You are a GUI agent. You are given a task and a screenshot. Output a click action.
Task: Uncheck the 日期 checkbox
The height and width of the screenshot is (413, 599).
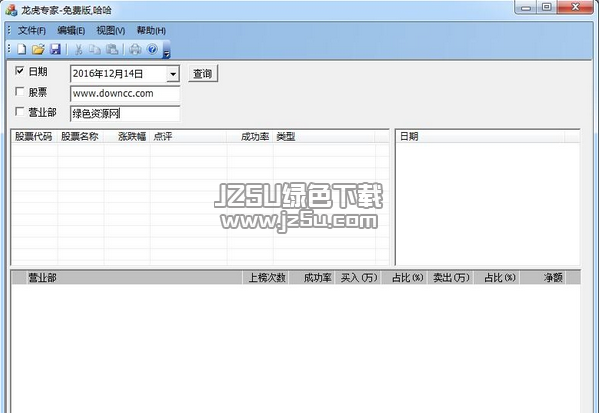[x=19, y=71]
